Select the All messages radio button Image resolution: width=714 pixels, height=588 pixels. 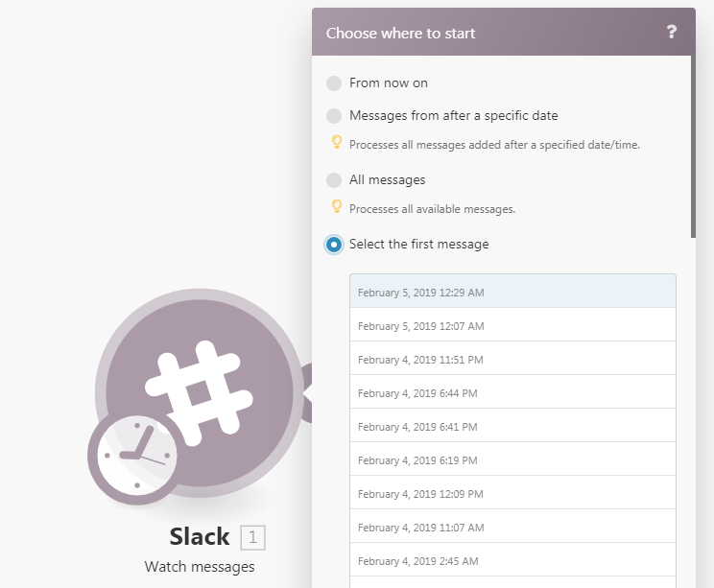pyautogui.click(x=334, y=180)
